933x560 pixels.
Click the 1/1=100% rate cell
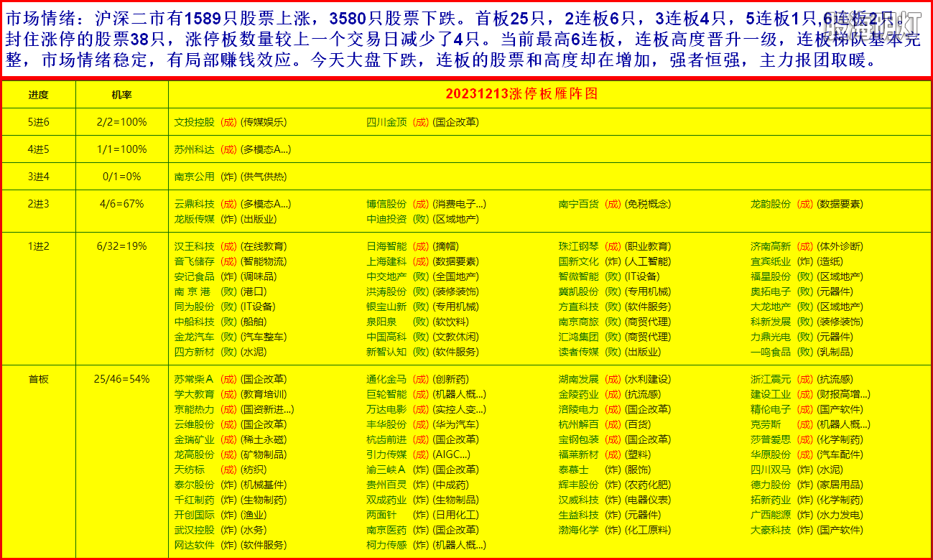121,149
